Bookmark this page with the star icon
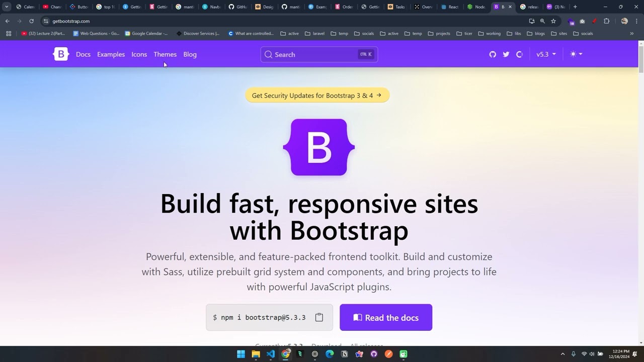 553,21
